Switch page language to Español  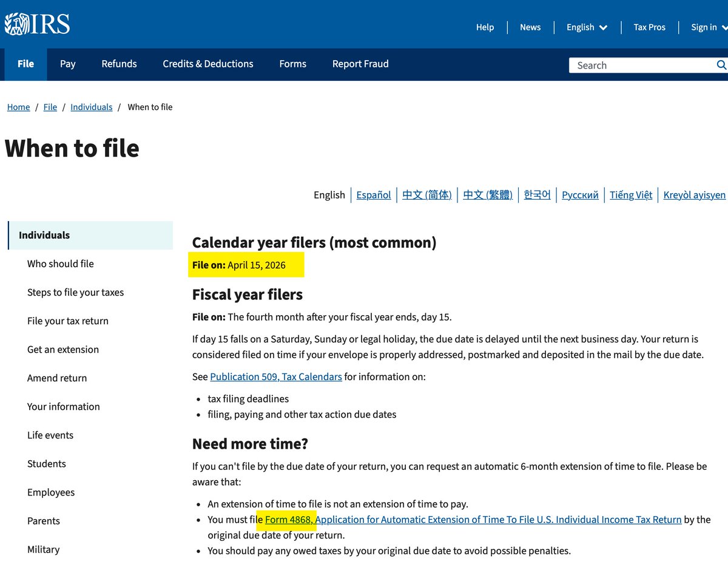point(374,195)
